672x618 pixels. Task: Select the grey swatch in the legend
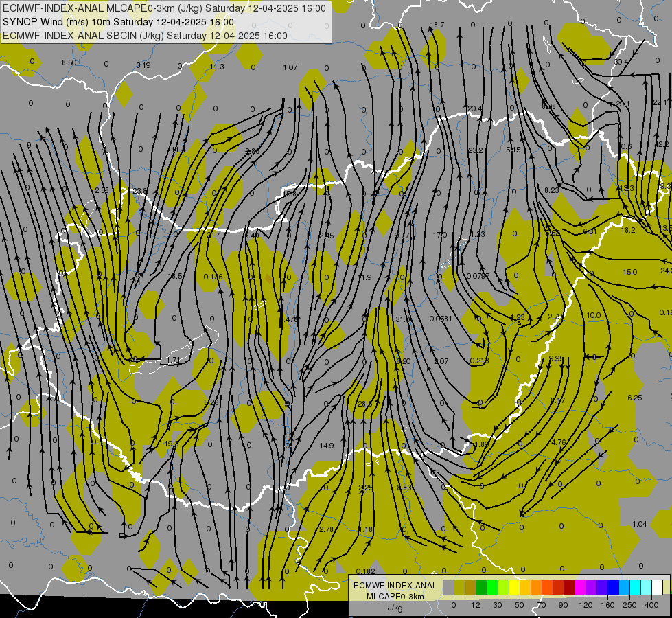pos(448,588)
